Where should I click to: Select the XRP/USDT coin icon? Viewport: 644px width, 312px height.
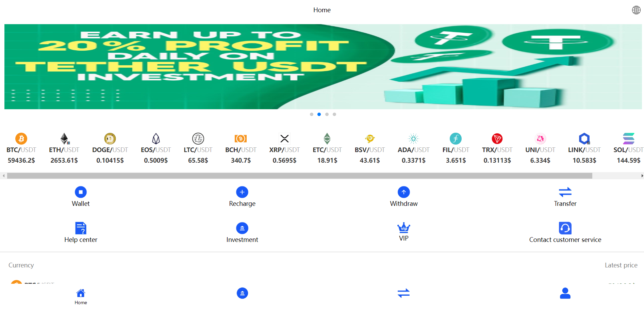[x=284, y=138]
